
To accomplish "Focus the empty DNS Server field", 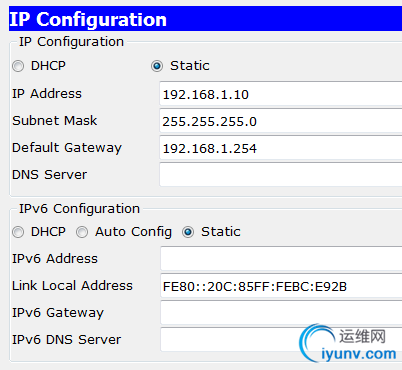I will (x=281, y=175).
